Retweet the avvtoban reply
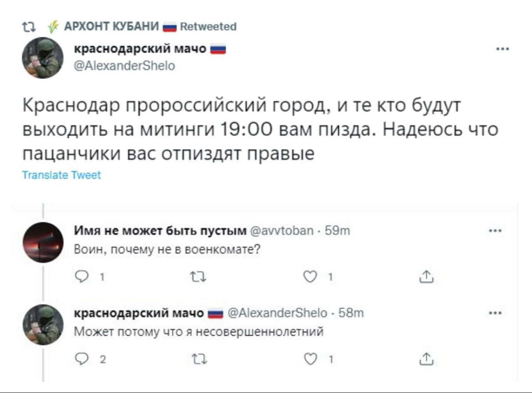The height and width of the screenshot is (393, 532). point(195,278)
